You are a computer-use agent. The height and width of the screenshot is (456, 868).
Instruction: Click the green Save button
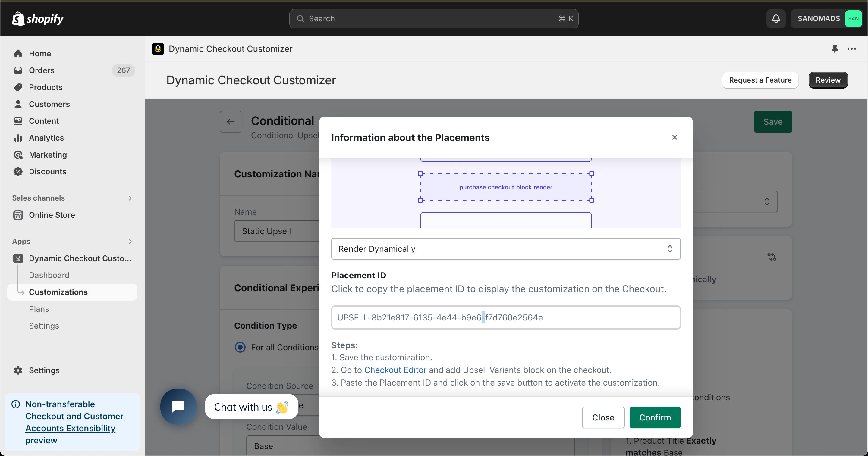[x=773, y=122]
